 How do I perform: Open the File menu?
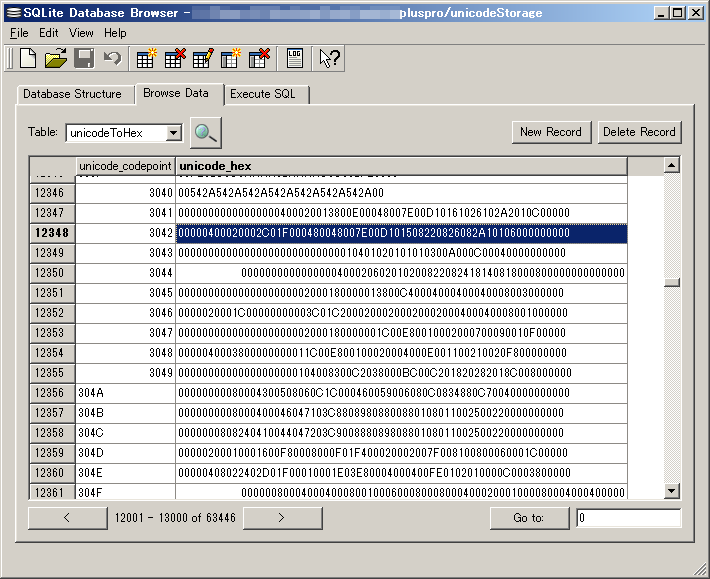click(19, 33)
